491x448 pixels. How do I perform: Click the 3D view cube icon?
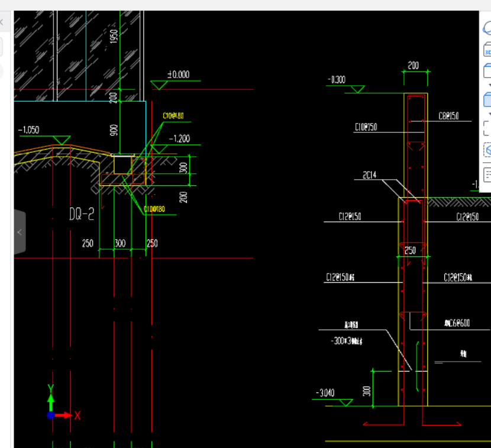(487, 50)
